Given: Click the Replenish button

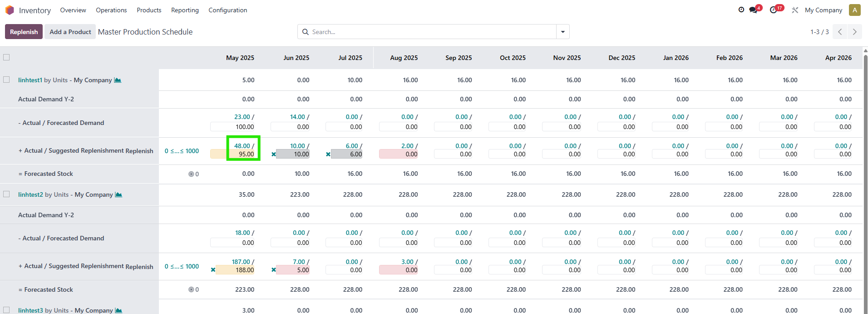Looking at the screenshot, I should (x=24, y=32).
